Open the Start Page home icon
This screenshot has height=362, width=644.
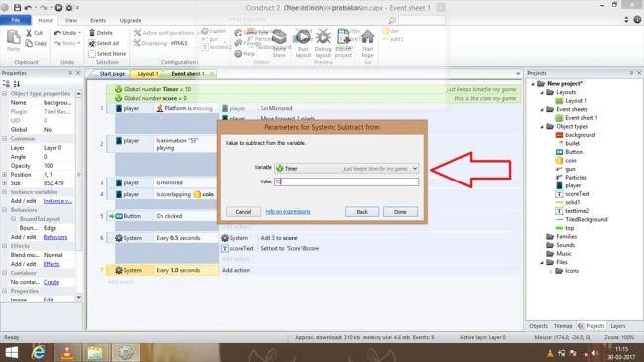(367, 37)
